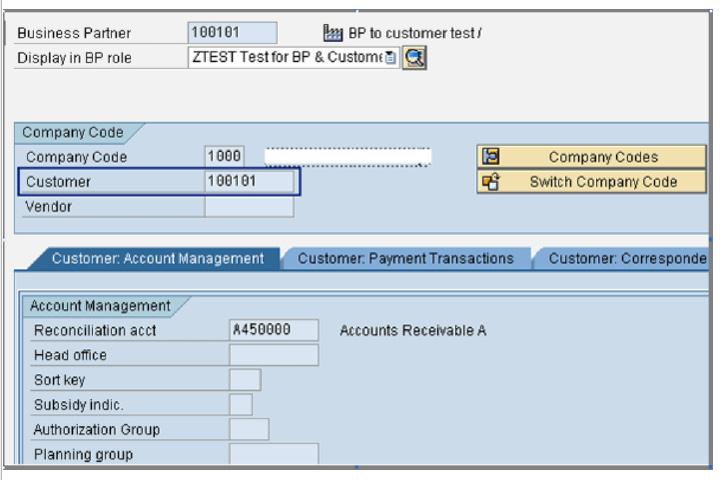Screen dimensions: 725x480
Task: Focus the Customer field with 100101
Action: point(249,182)
